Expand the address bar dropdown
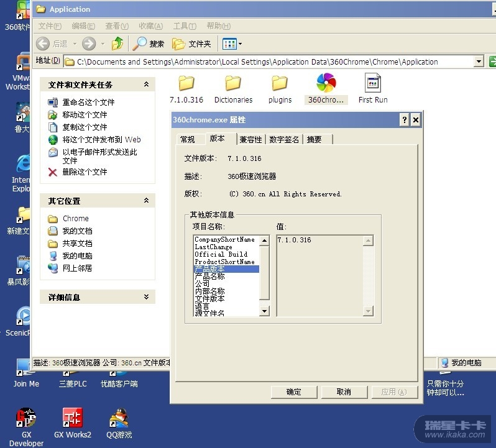 coord(479,62)
